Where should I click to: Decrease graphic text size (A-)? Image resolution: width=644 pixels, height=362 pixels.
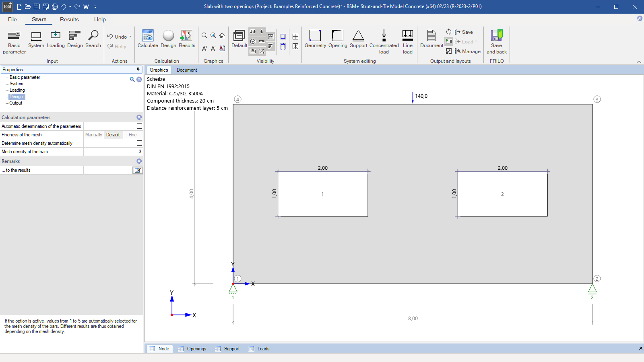coord(213,48)
